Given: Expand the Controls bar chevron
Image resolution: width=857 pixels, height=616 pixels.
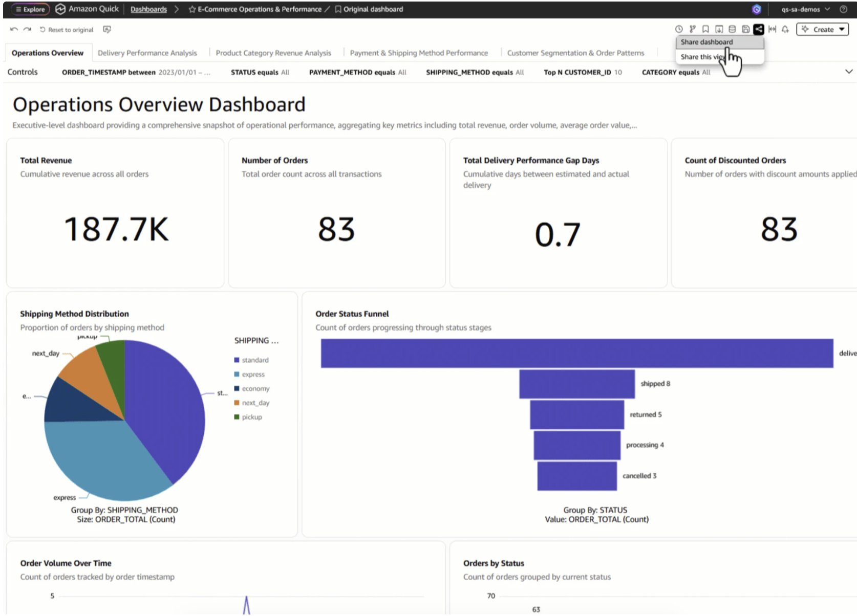Looking at the screenshot, I should [848, 72].
